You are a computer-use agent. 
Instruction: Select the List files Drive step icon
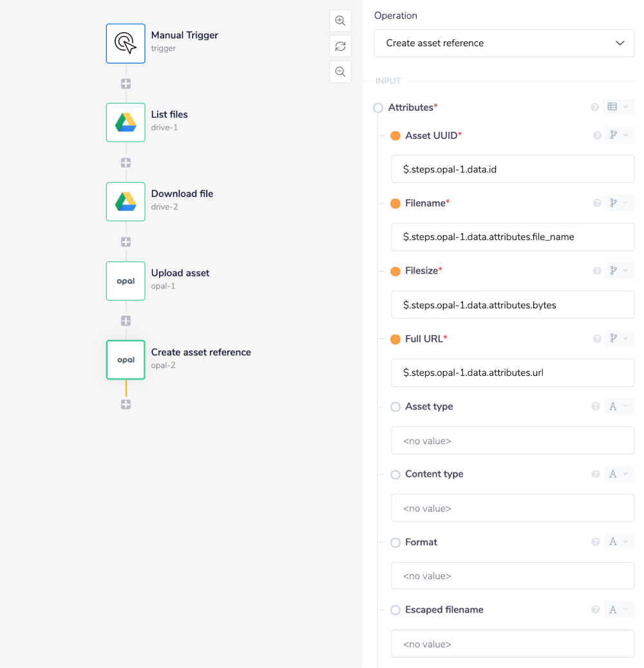[x=126, y=122]
